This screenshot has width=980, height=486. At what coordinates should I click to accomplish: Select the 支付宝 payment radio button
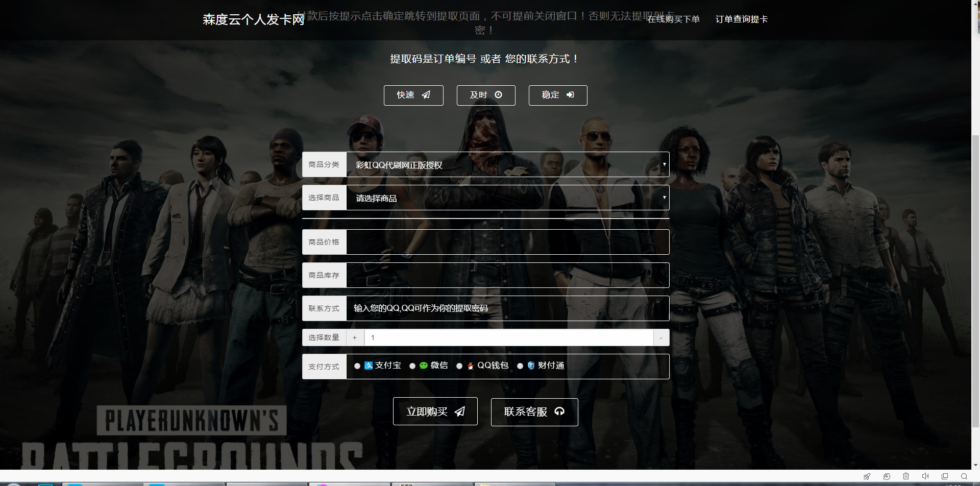tap(357, 366)
